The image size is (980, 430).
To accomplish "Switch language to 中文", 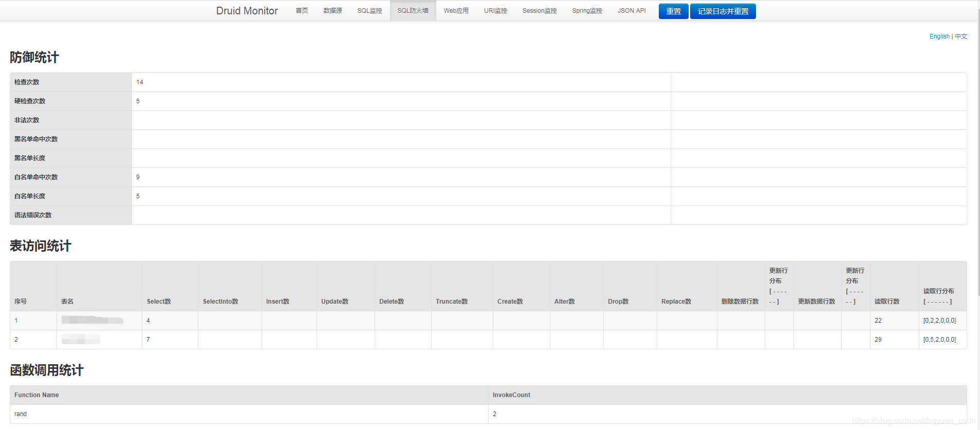I will pyautogui.click(x=961, y=36).
